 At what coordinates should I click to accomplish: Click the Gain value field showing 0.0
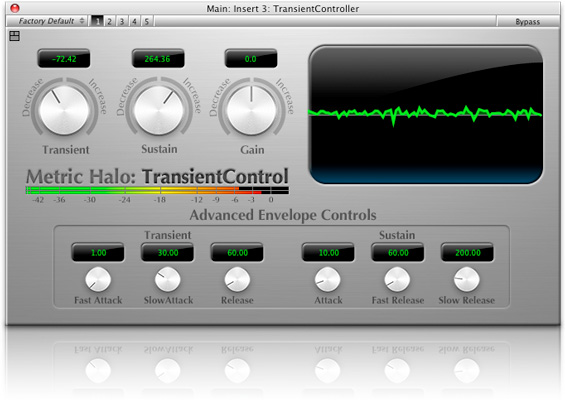click(251, 59)
